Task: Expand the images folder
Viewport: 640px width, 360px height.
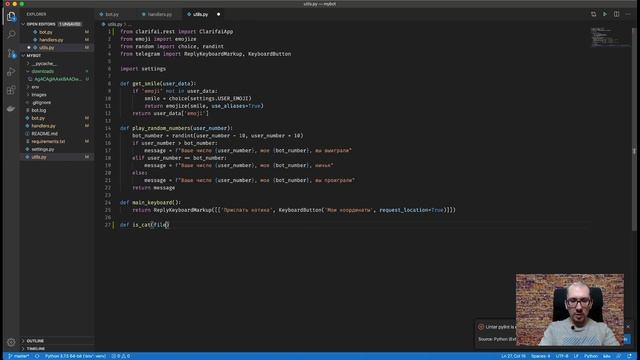Action: tap(39, 95)
